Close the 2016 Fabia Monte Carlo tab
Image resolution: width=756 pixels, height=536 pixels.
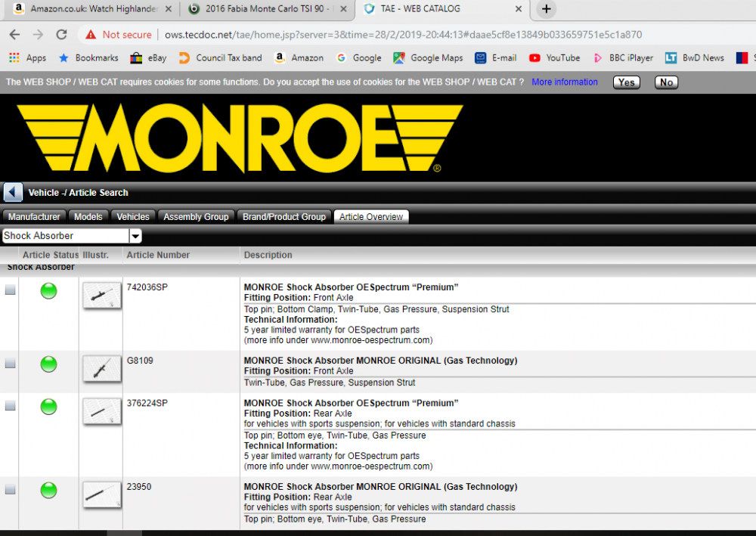tap(343, 8)
